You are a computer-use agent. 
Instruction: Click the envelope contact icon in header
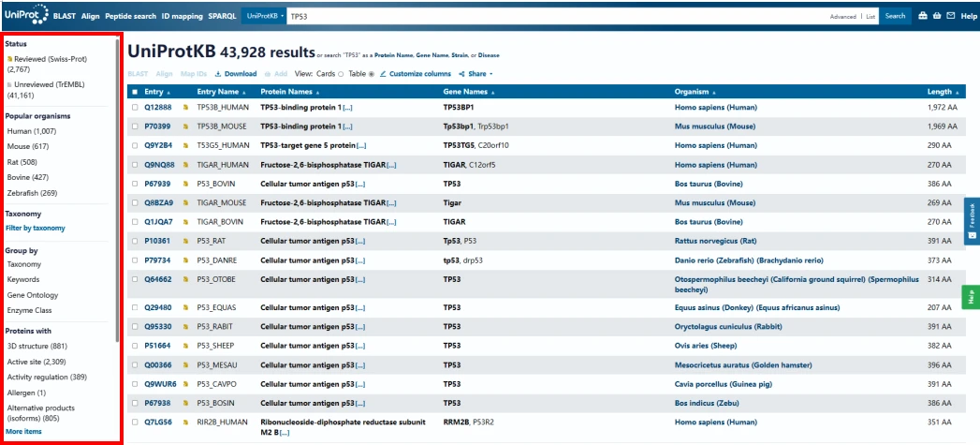[x=951, y=16]
